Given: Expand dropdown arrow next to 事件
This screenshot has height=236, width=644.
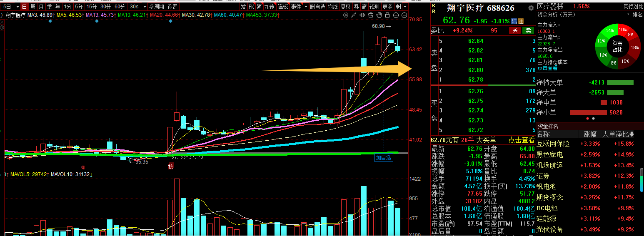Looking at the screenshot, I should (306, 7).
